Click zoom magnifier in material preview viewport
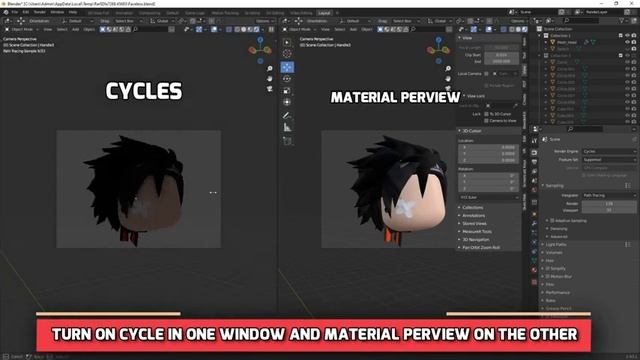The height and width of the screenshot is (360, 640). pyautogui.click(x=448, y=69)
